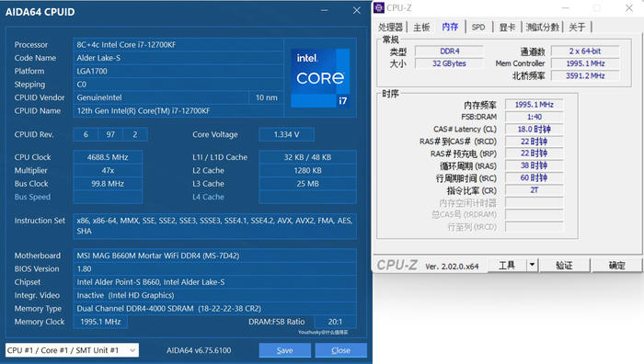644x364 pixels.
Task: Click the Instruction Set field listing x86, SSE, AVX
Action: (214, 226)
